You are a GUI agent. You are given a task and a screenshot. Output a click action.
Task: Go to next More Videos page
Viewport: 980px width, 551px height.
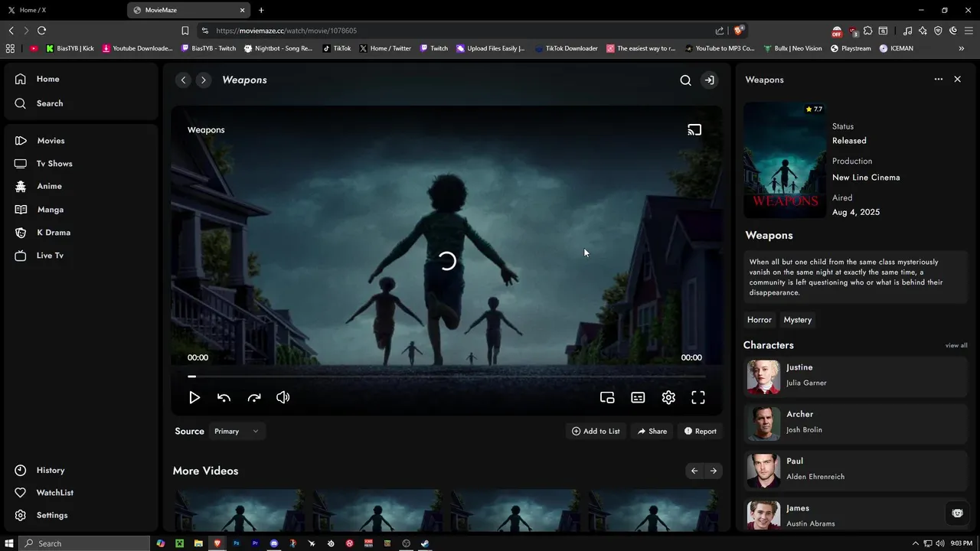(x=714, y=471)
